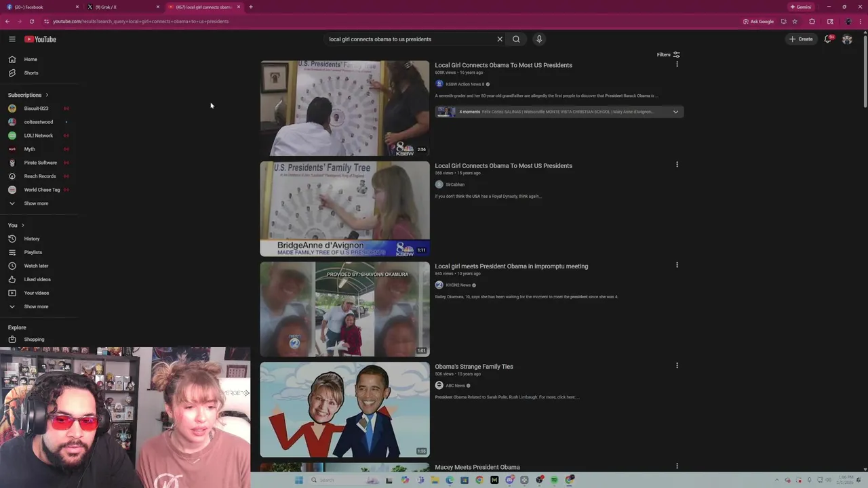Screen dimensions: 868x488
Task: Open more options for Macey Meets President Obama
Action: 677,466
